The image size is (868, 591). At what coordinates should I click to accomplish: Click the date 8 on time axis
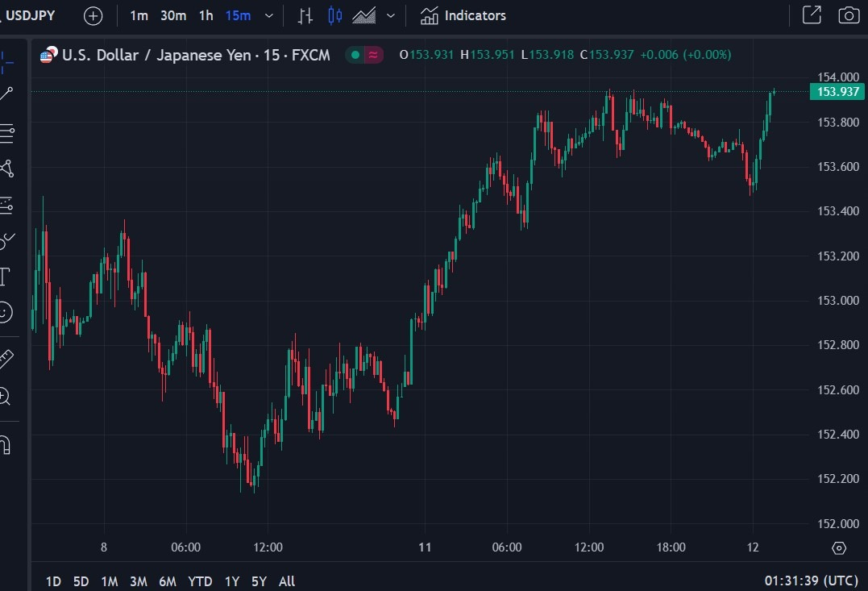coord(104,547)
